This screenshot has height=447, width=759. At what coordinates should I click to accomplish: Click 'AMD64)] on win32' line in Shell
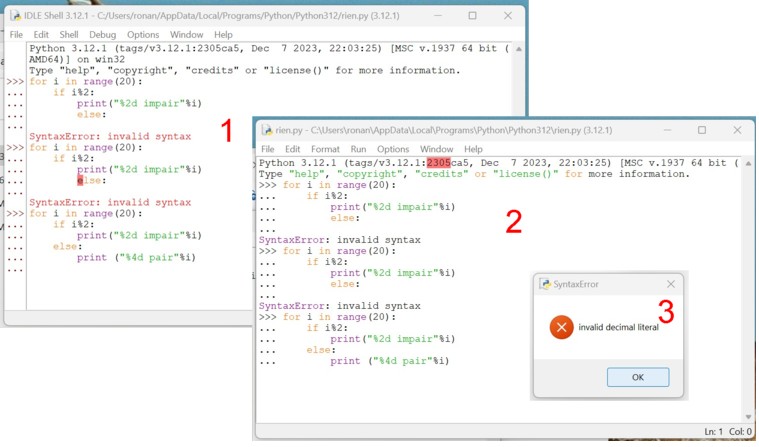pos(77,60)
